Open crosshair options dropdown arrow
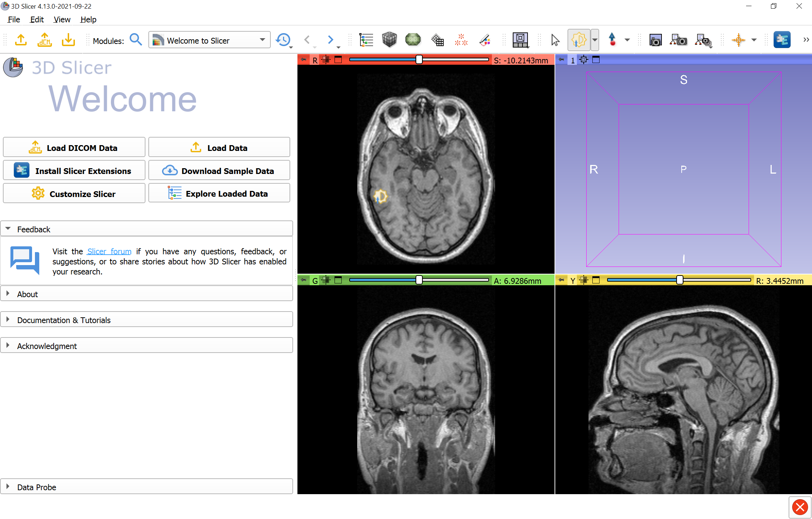Screen dimensions: 812x519 click(754, 40)
